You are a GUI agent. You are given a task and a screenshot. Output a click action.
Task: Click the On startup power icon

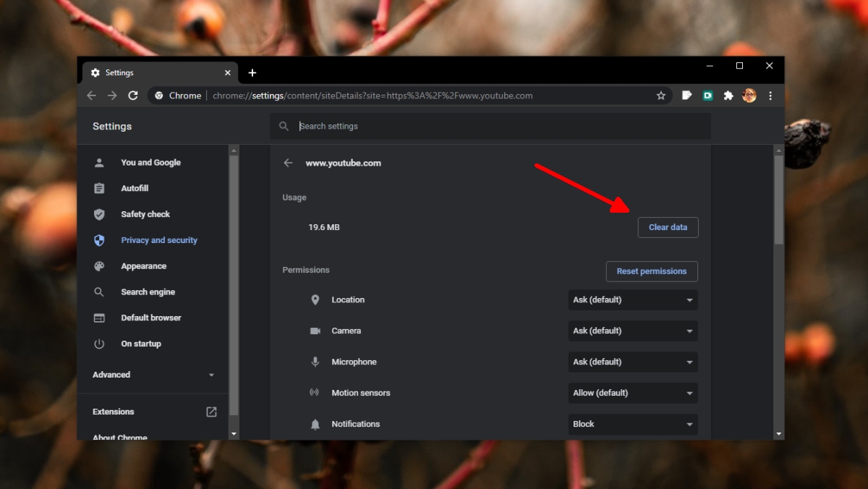click(x=99, y=344)
